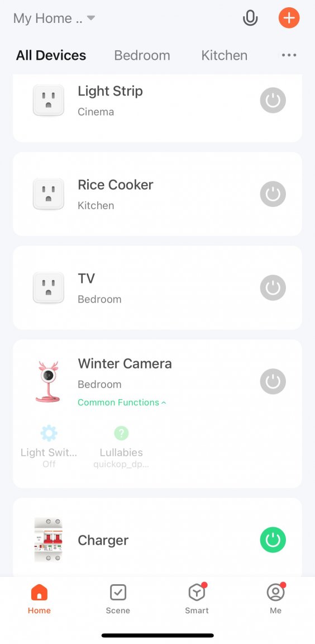Viewport: 315px width, 644px height.
Task: Open the Me profile tab
Action: point(276,599)
